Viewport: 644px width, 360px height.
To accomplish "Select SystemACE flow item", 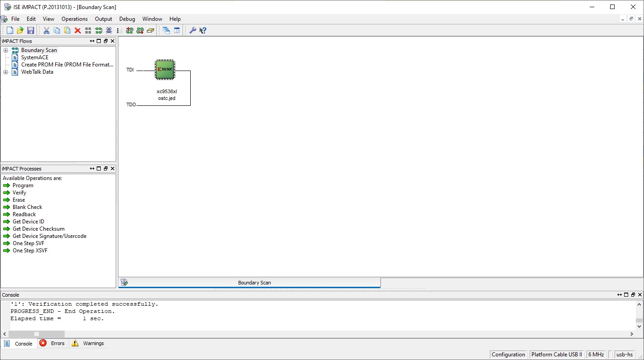I will pos(35,57).
